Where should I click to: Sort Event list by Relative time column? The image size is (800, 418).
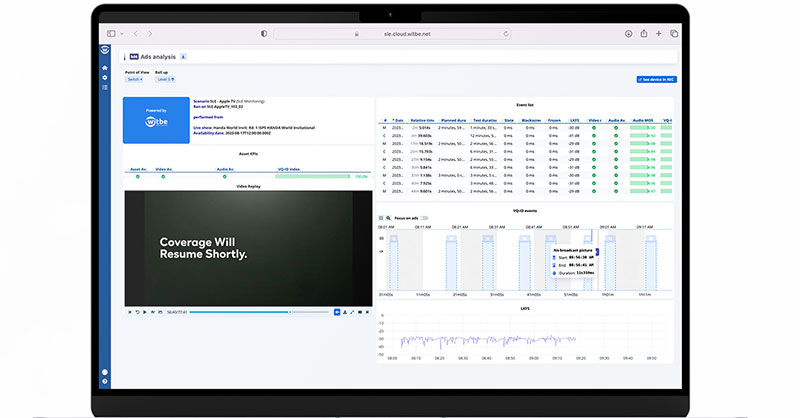(x=422, y=120)
